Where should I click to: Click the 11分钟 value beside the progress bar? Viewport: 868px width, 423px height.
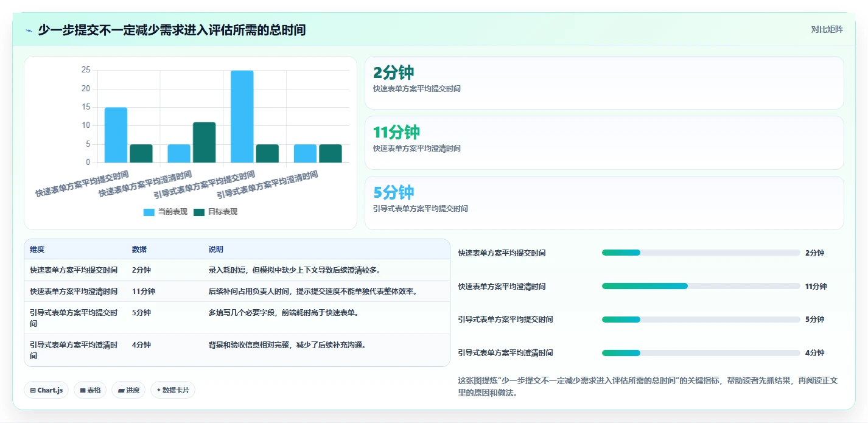pyautogui.click(x=816, y=286)
